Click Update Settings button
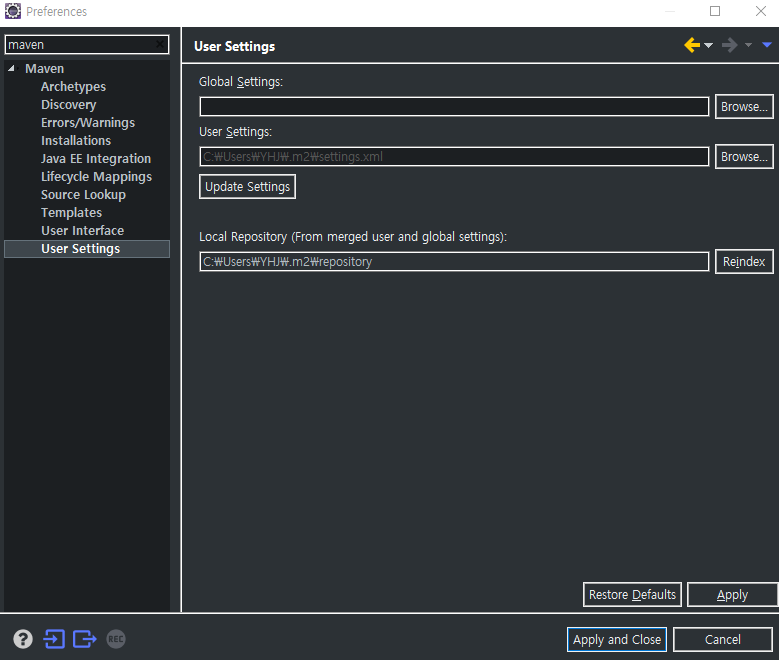Image resolution: width=779 pixels, height=660 pixels. [247, 186]
